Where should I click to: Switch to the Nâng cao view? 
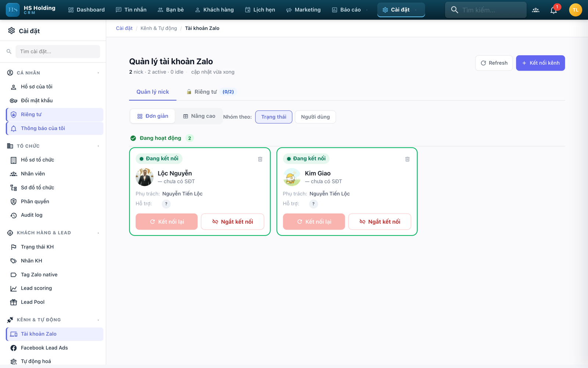coord(199,116)
